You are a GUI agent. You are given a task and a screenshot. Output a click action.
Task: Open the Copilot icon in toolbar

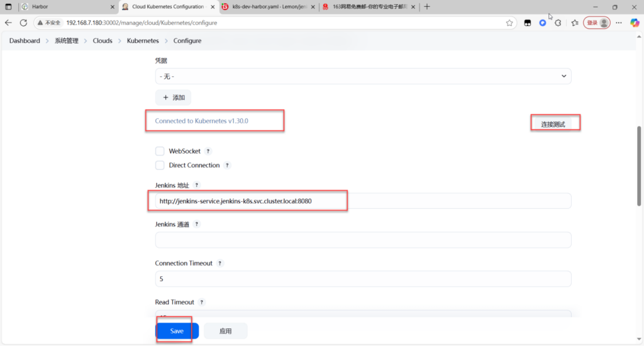(x=635, y=23)
